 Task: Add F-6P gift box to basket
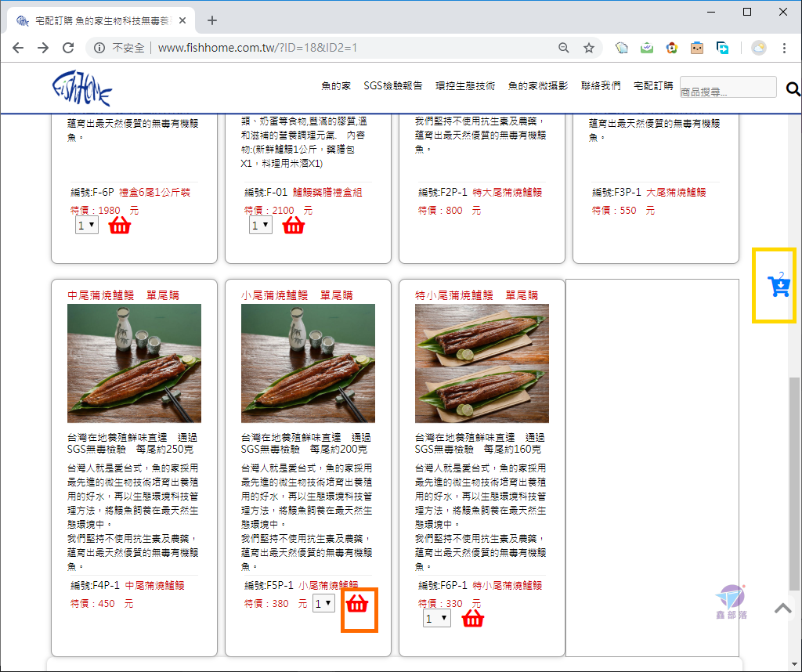coord(120,225)
